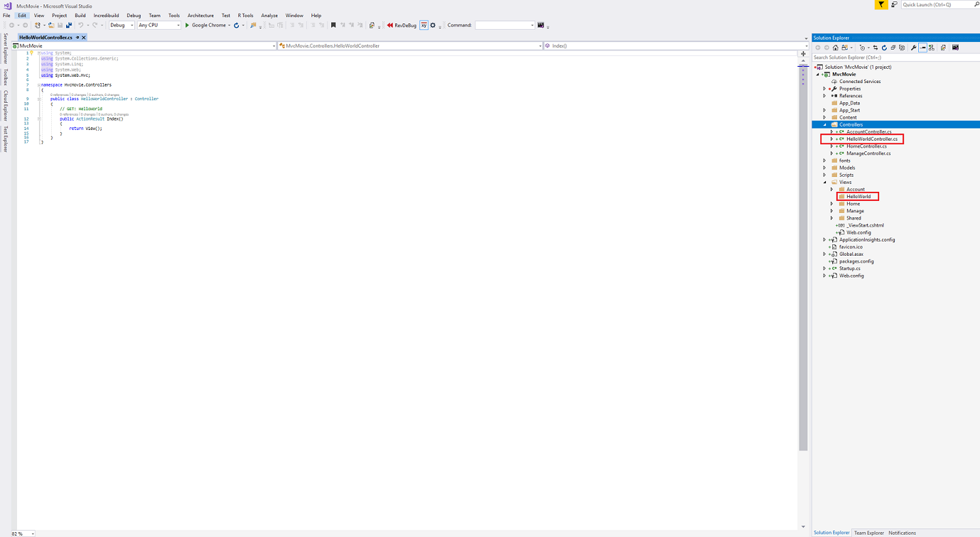Expand the Models folder
This screenshot has width=980, height=537.
824,168
